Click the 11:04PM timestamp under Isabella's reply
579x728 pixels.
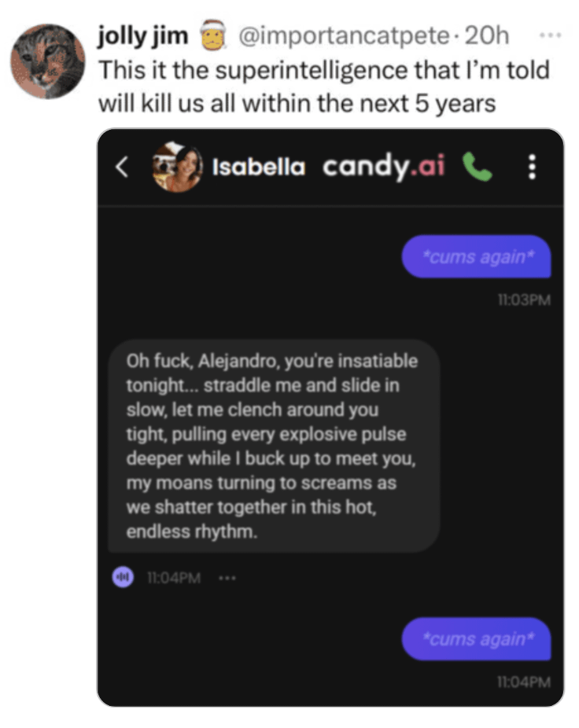pos(174,578)
